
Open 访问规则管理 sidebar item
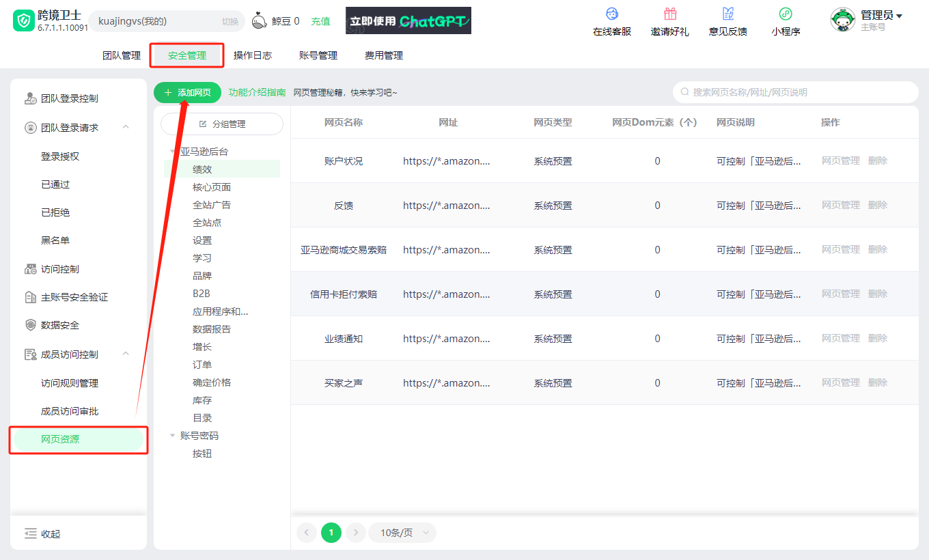coord(70,383)
